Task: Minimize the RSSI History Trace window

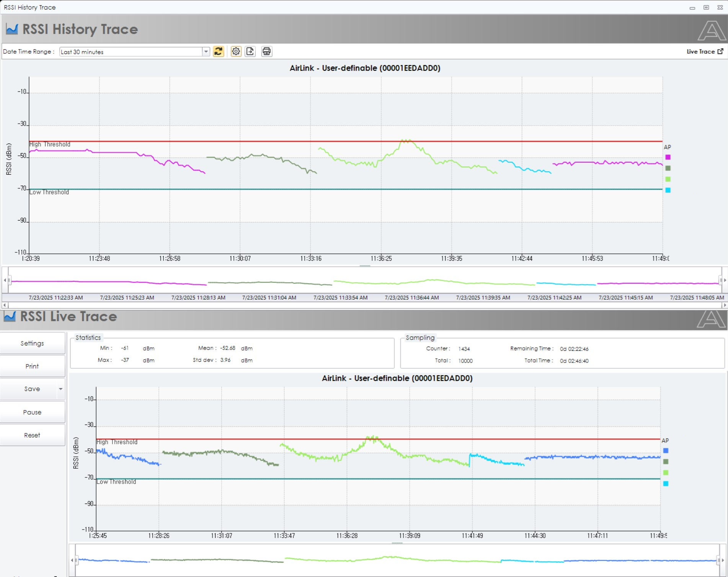Action: pos(692,7)
